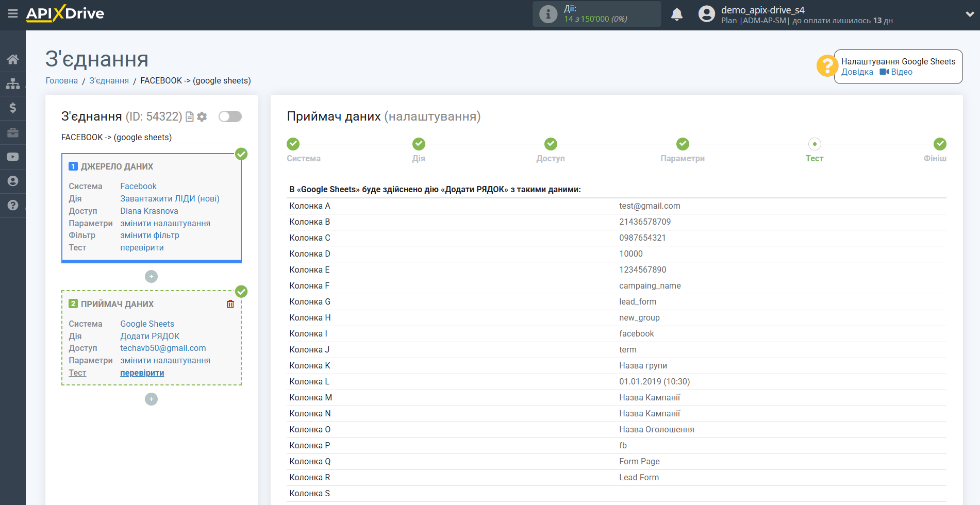Add a block after the data receiver
Viewport: 980px width, 505px height.
pos(151,399)
